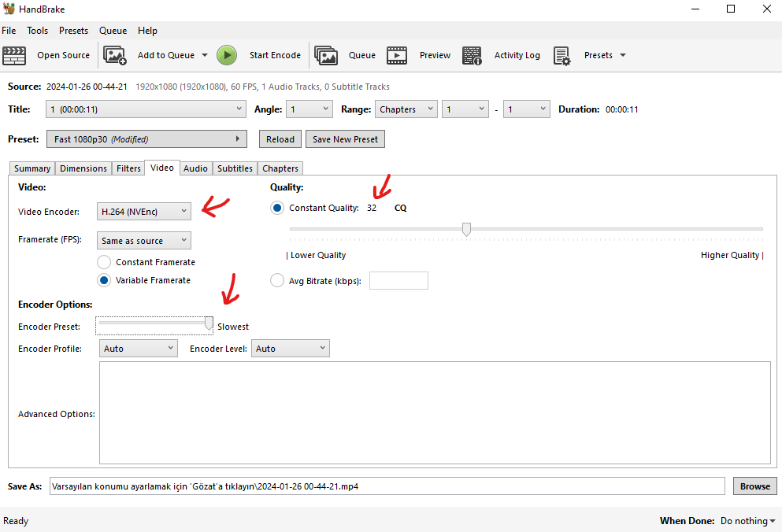
Task: Open the start chapter dropdown
Action: point(465,109)
